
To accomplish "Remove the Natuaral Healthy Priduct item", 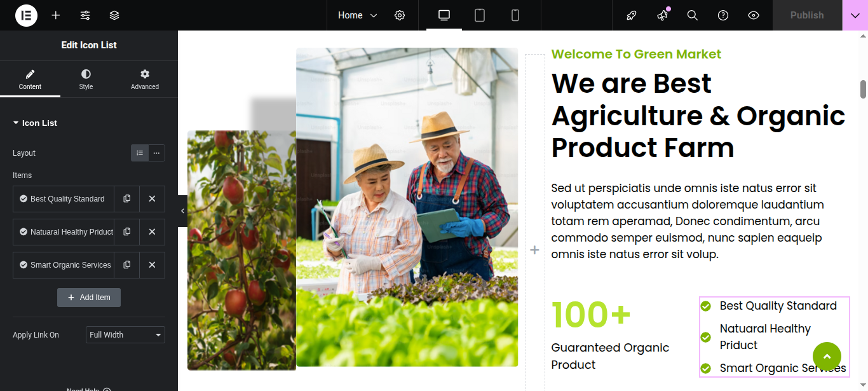I will click(x=152, y=232).
